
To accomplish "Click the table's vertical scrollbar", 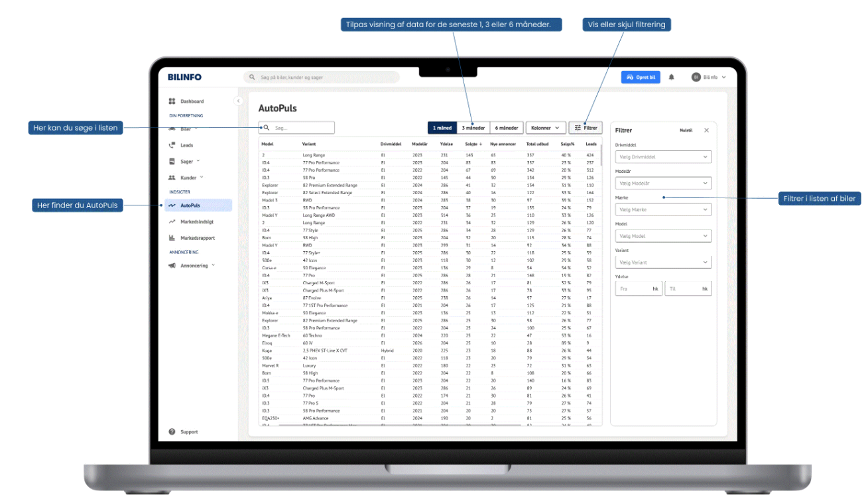I will [601, 154].
